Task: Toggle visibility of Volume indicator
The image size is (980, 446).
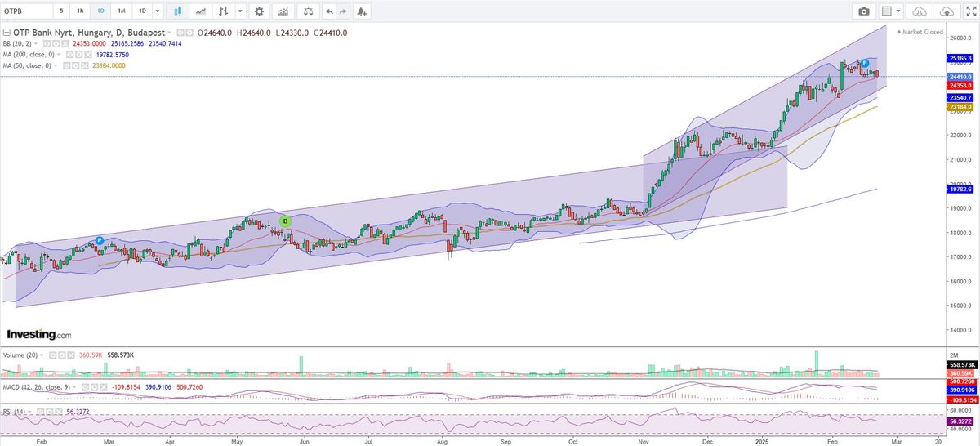Action: [x=52, y=355]
